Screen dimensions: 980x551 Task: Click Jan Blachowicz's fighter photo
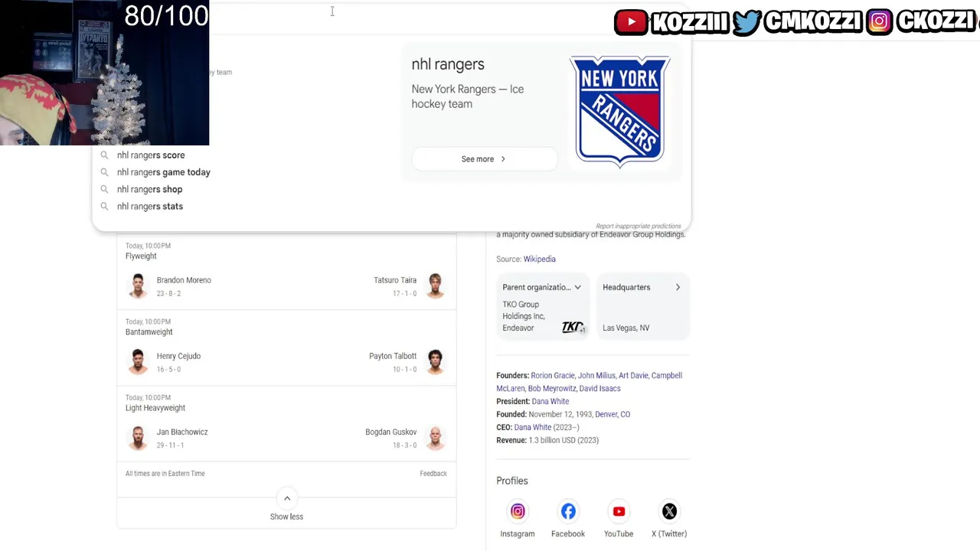point(138,438)
